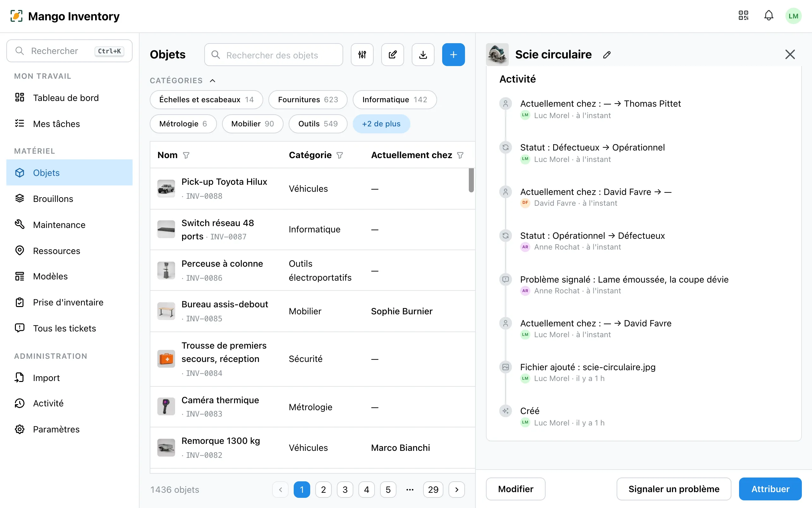Show +2 de plus categories
This screenshot has width=812, height=508.
(x=381, y=124)
